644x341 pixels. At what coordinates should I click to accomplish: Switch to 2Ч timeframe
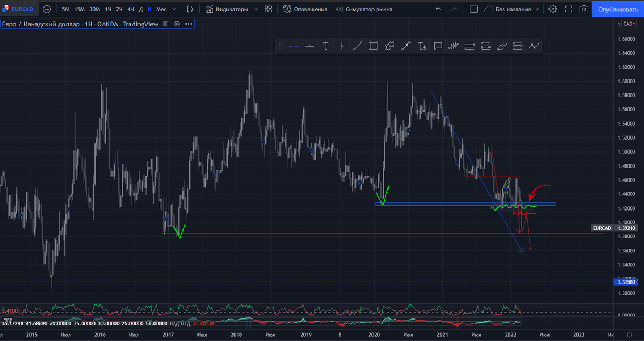coord(119,9)
